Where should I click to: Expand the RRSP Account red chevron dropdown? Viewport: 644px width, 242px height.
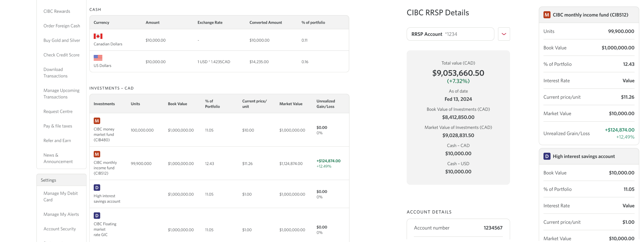click(504, 34)
